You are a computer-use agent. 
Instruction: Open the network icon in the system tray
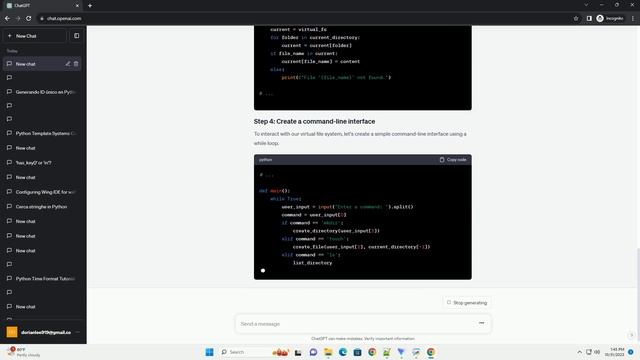click(x=589, y=352)
